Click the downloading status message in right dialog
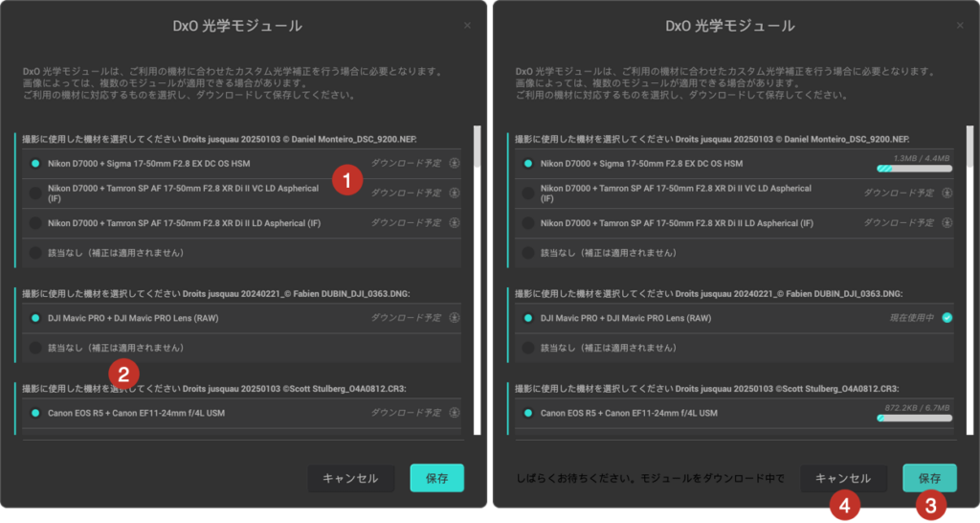Screen dimensions: 980x523 650,479
